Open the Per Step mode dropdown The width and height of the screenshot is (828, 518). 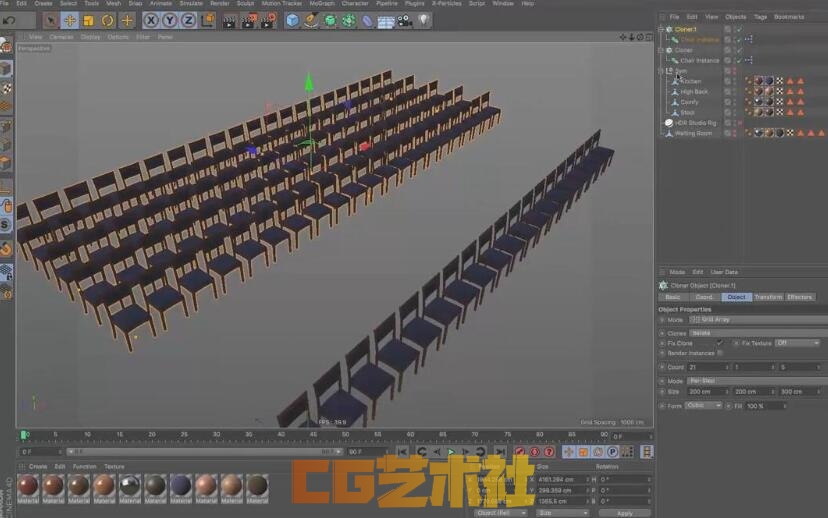pyautogui.click(x=758, y=381)
